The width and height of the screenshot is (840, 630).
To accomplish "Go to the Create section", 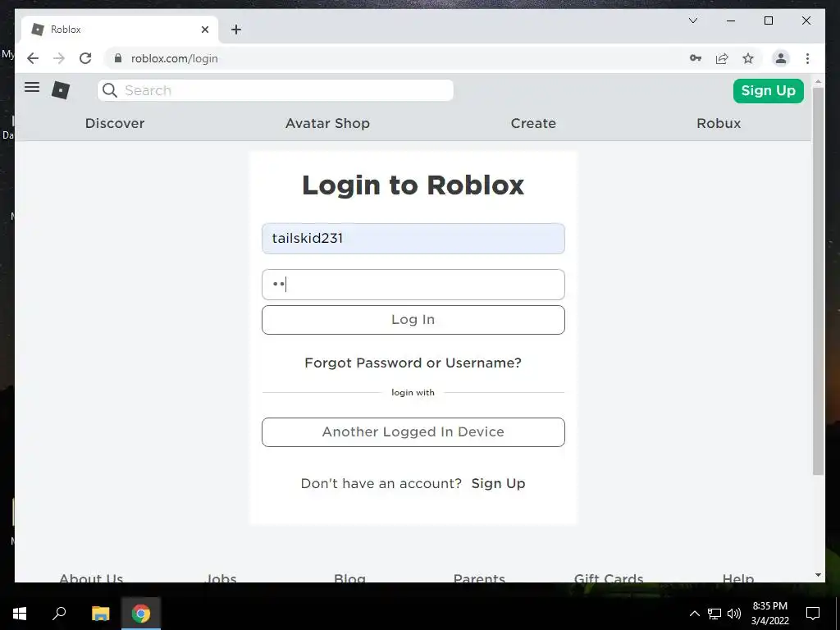I will click(533, 123).
